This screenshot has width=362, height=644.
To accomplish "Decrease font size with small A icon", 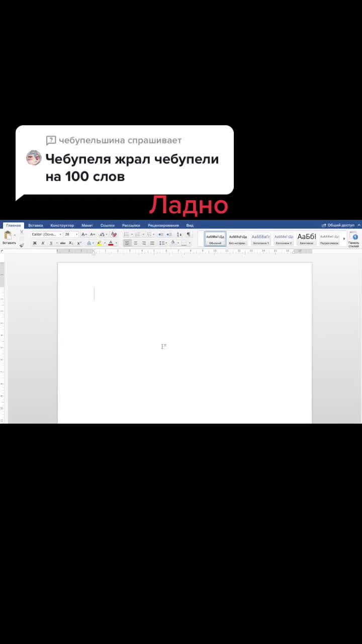I will coord(93,234).
